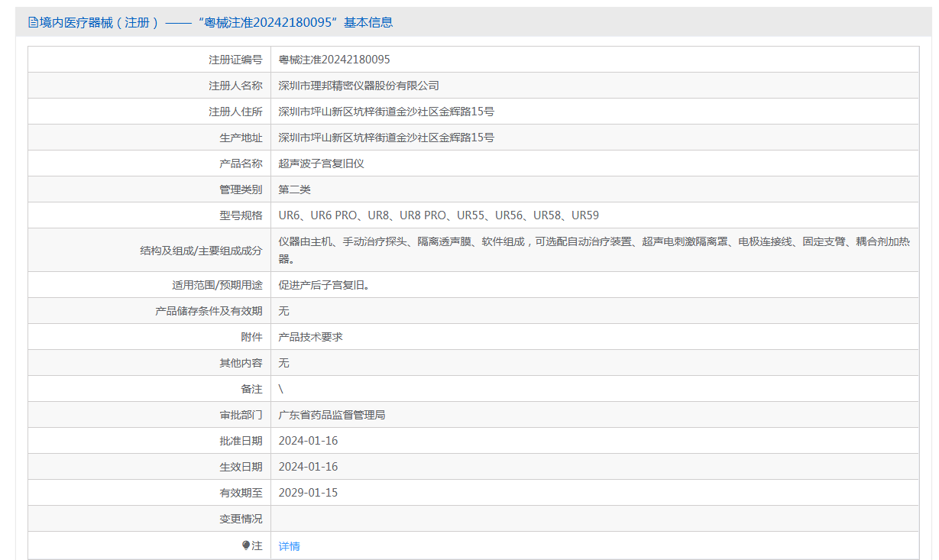Click the 型号规格 label
Image resolution: width=939 pixels, height=560 pixels.
[x=241, y=215]
